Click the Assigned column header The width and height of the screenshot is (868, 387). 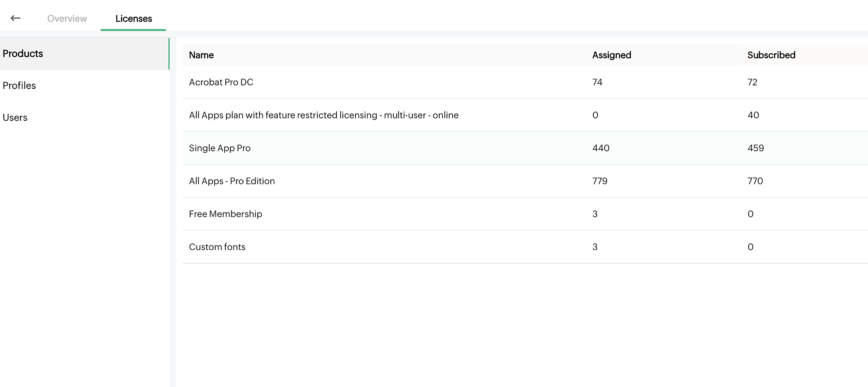pos(612,55)
